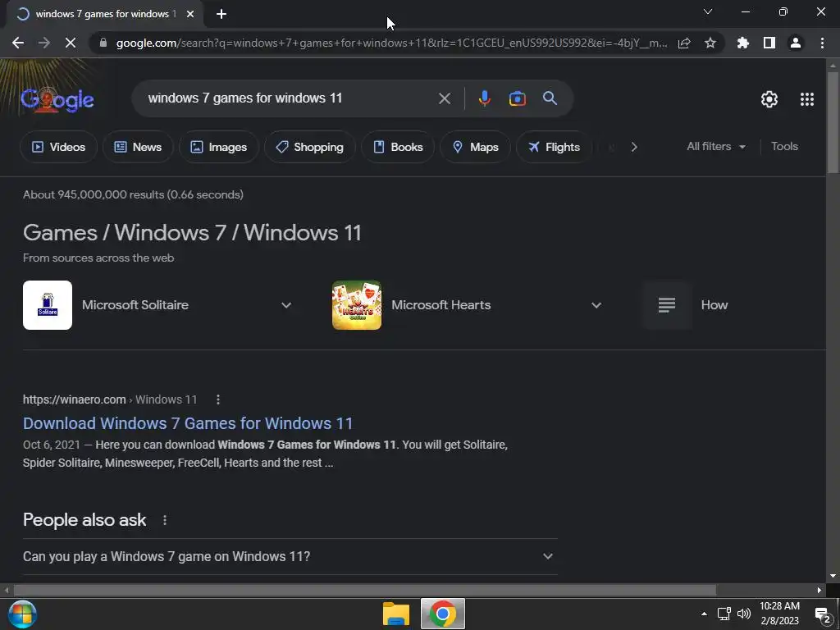
Task: Click Chrome icon in taskbar
Action: [442, 614]
